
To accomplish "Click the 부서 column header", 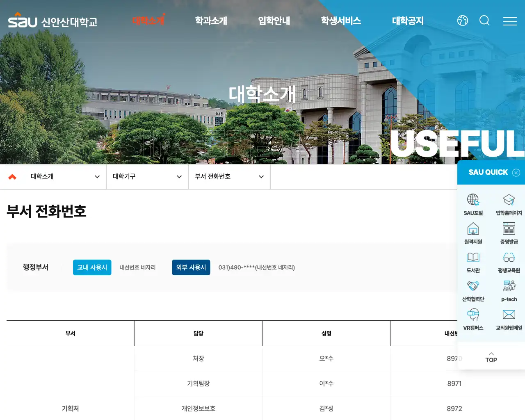I will [71, 333].
